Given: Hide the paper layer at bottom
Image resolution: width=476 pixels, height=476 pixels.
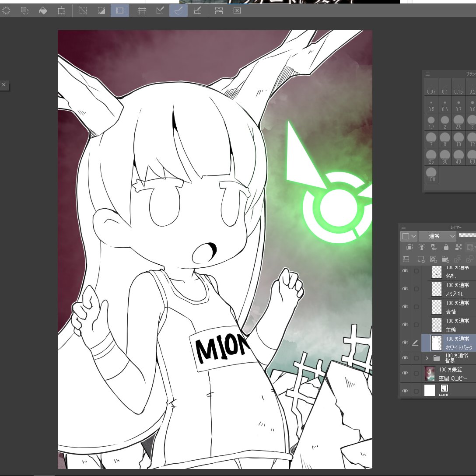Looking at the screenshot, I should click(405, 391).
